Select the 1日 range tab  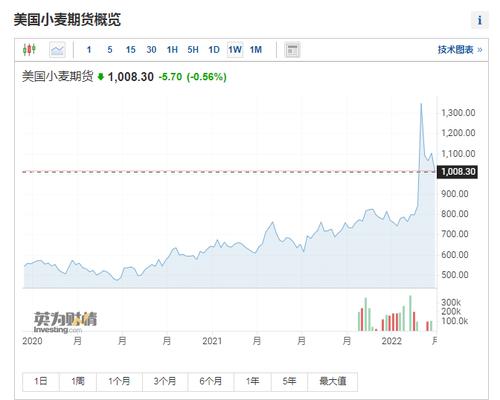pos(41,382)
